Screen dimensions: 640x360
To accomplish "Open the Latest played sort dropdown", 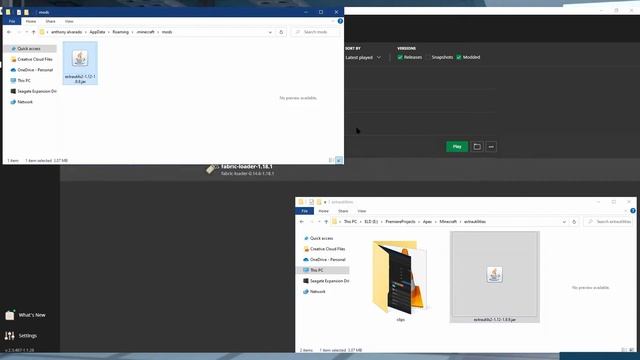I will (363, 58).
